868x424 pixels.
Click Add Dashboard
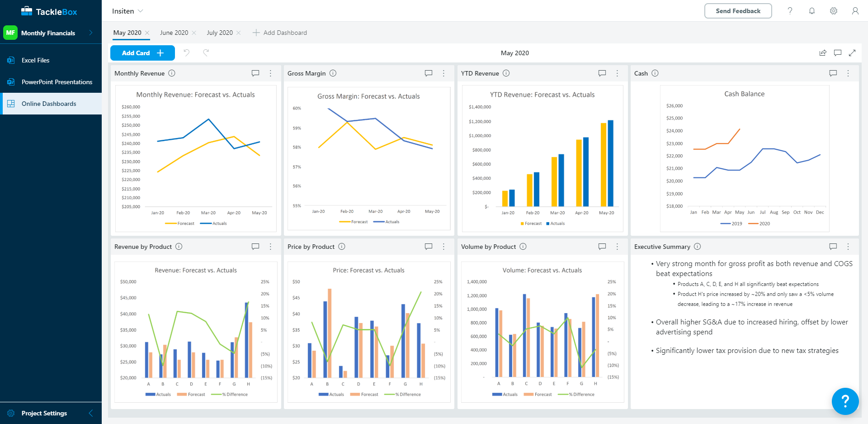(280, 33)
